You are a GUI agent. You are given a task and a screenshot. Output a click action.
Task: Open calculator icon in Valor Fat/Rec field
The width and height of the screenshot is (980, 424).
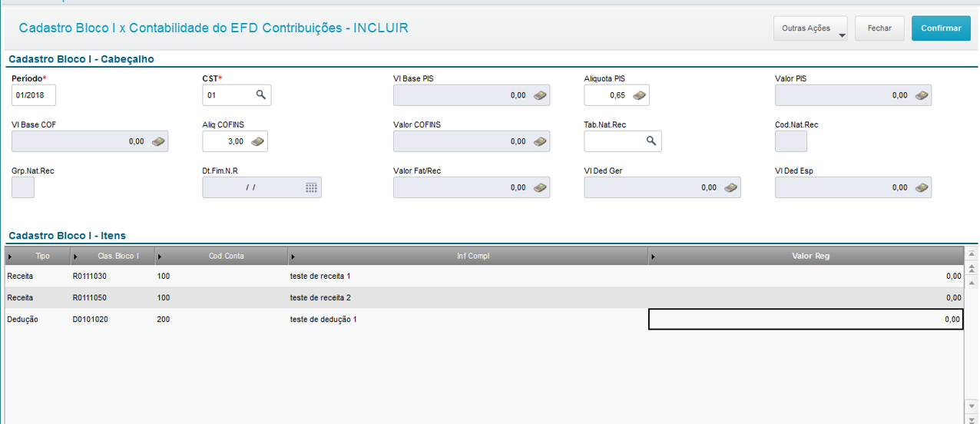pyautogui.click(x=541, y=187)
